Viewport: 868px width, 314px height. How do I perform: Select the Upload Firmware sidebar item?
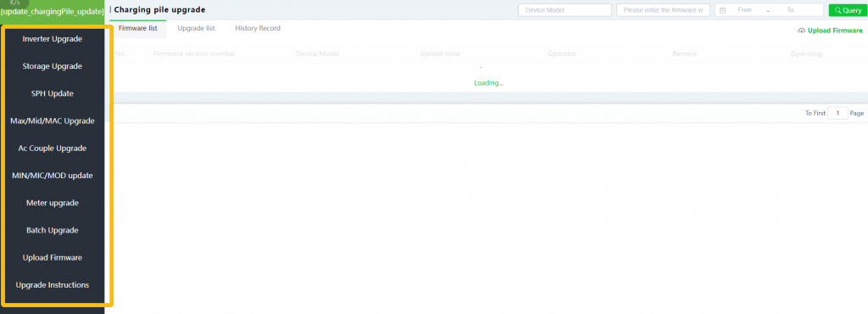coord(52,257)
